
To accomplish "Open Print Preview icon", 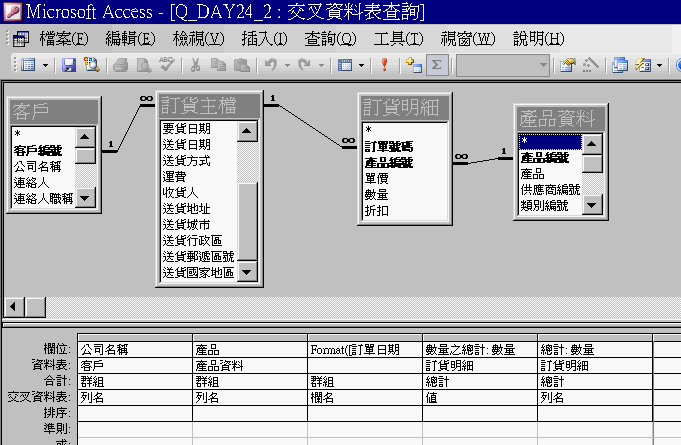I will coord(144,65).
